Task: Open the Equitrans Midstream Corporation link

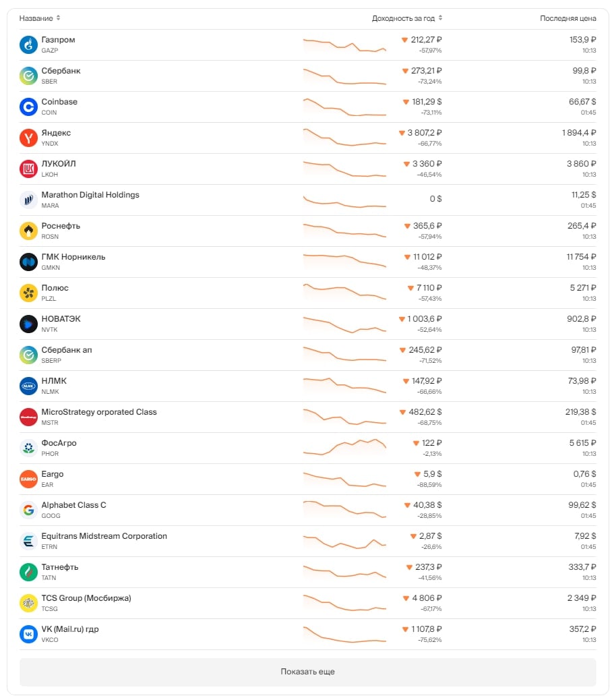Action: (x=104, y=536)
